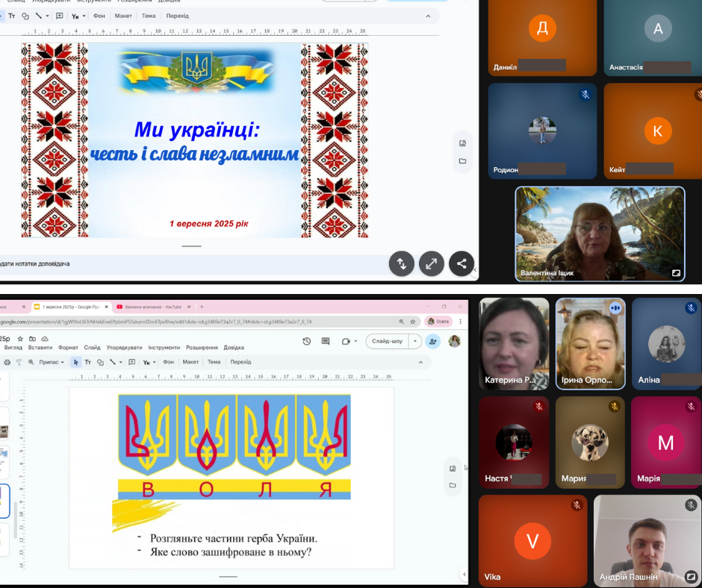Click Перехід button above 'Ми українці' slide
Screen dimensions: 702x588
tap(177, 16)
